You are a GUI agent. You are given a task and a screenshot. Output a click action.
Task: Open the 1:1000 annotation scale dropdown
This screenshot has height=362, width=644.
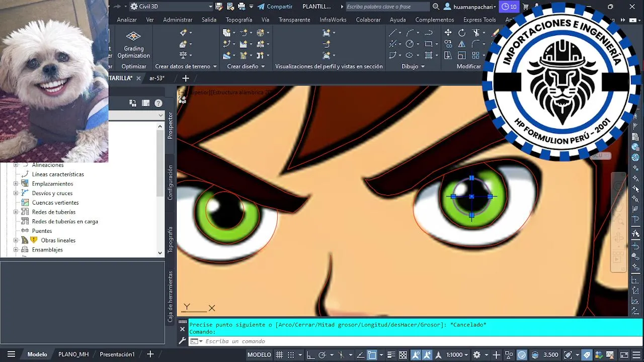coord(457,354)
